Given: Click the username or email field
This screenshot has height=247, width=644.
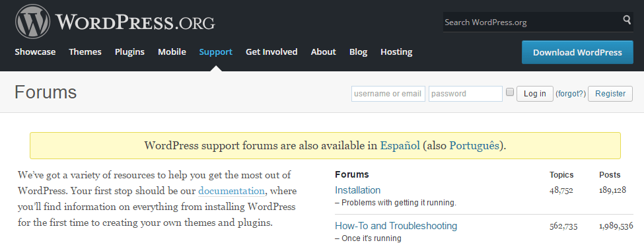Looking at the screenshot, I should (388, 94).
